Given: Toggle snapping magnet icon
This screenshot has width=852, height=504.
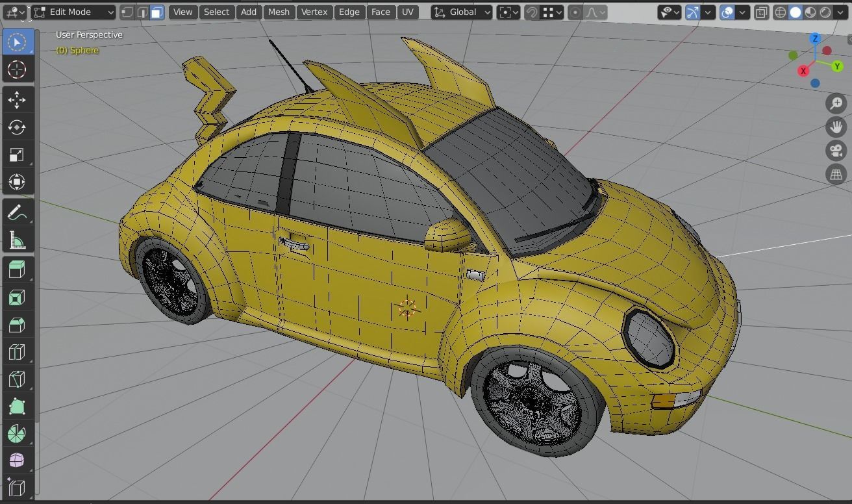Looking at the screenshot, I should tap(532, 12).
